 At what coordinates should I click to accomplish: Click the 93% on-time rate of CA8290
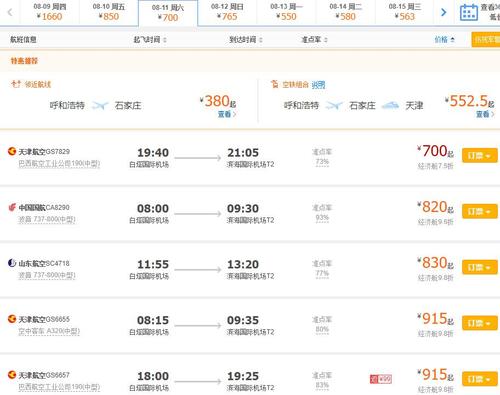click(322, 218)
